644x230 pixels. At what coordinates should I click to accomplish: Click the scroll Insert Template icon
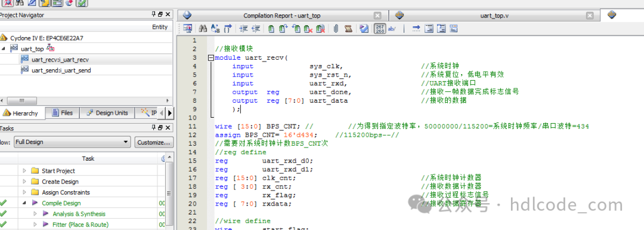pos(348,29)
